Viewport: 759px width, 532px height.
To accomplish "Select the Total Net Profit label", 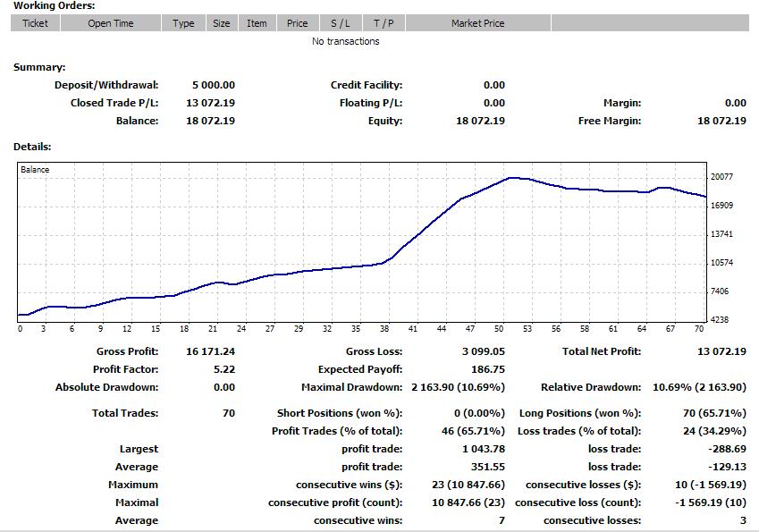I will pyautogui.click(x=602, y=351).
